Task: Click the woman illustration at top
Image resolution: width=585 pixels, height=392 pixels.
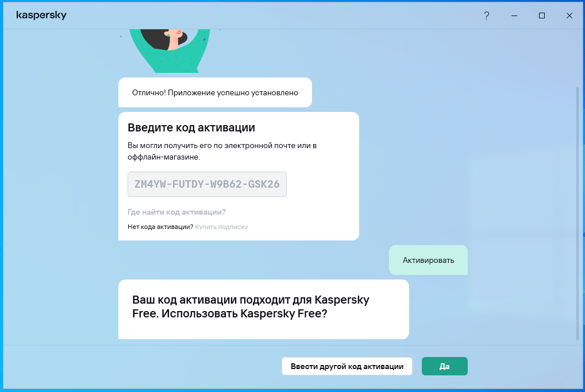Action: click(x=170, y=51)
